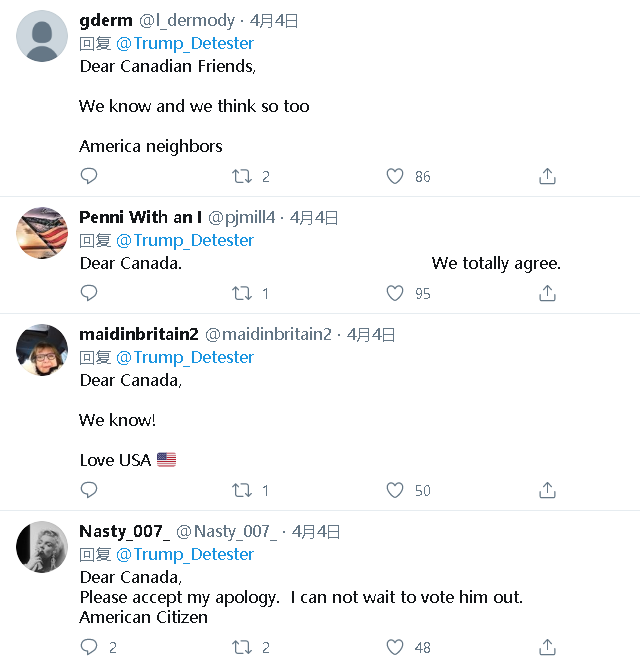
Task: Open the 4月4日 timestamp on gderm's tweet
Action: tap(274, 20)
